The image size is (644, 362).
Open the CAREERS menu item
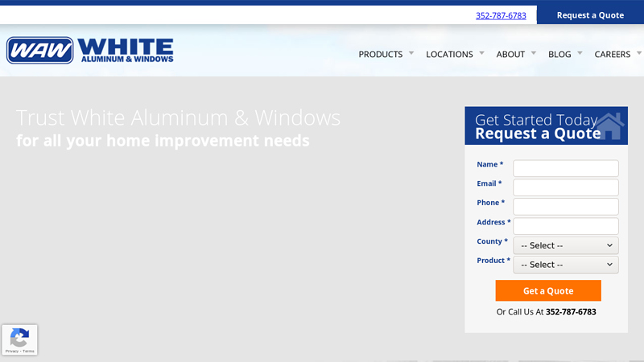pyautogui.click(x=613, y=54)
